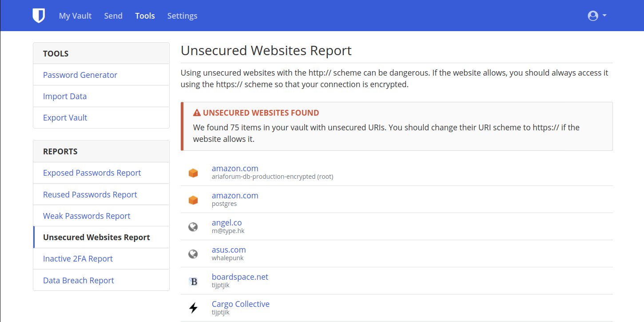Click the boardspace.net B favicon
Screen dimensions: 644x322
(x=193, y=282)
